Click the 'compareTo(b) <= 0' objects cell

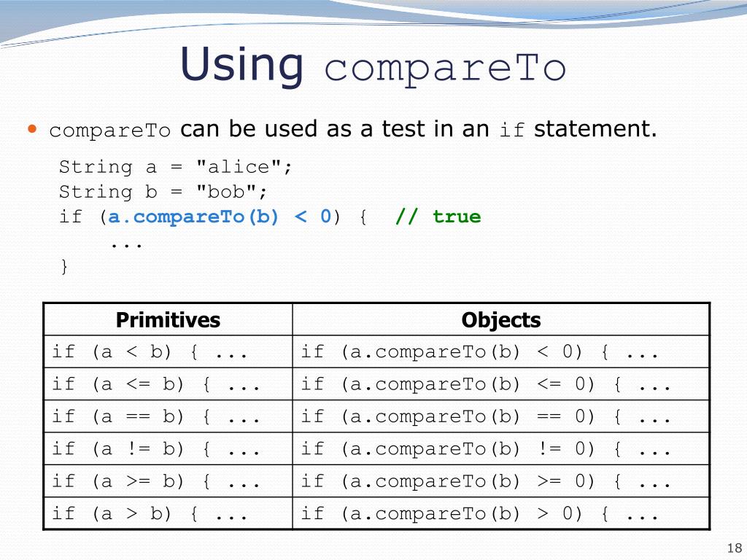pos(500,384)
